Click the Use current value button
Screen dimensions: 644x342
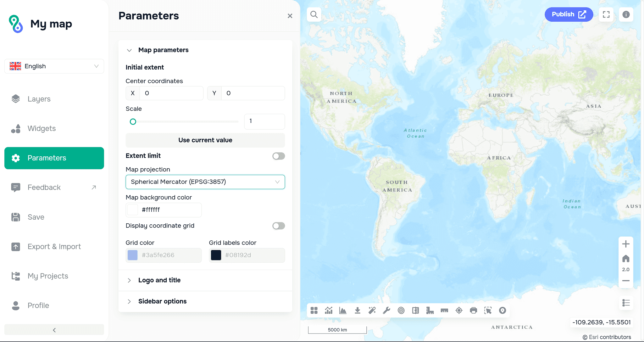[205, 140]
